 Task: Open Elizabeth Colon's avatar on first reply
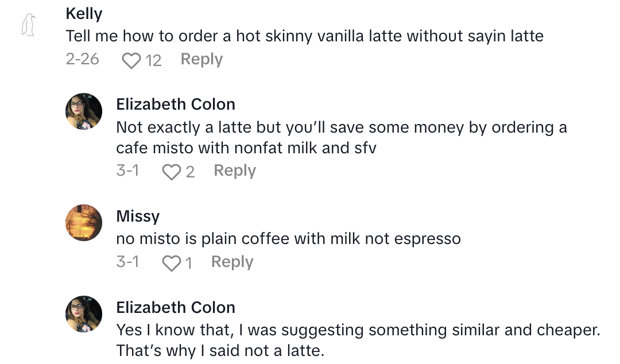(x=84, y=111)
